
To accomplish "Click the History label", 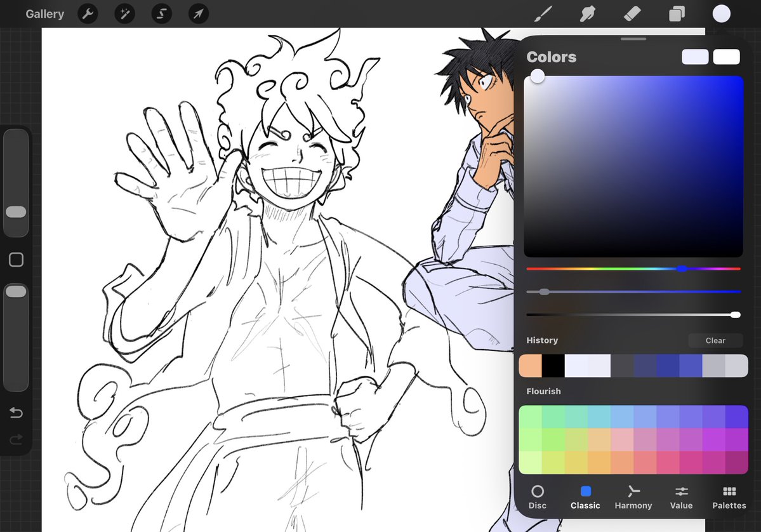I will coord(542,340).
